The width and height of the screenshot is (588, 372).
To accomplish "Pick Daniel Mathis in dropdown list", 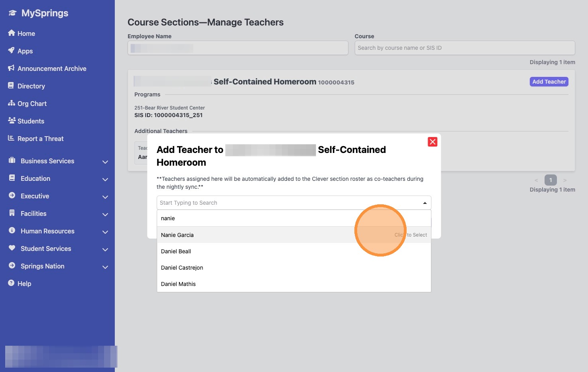I will [179, 284].
